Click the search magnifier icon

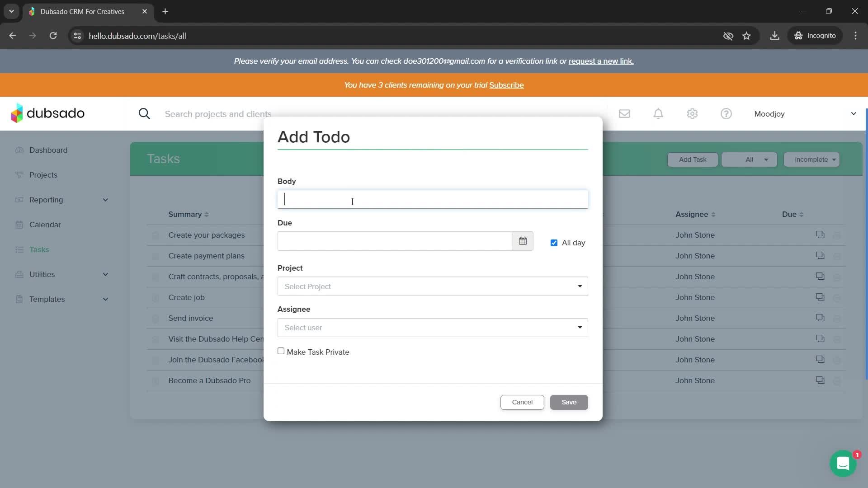144,114
